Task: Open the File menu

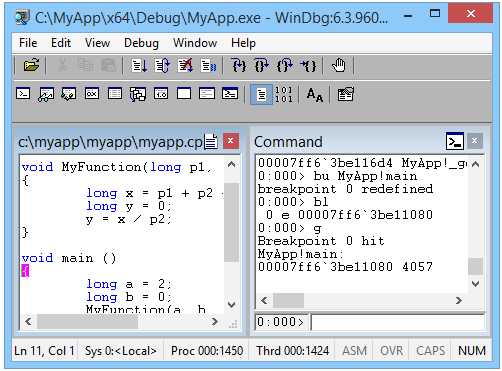Action: click(28, 43)
